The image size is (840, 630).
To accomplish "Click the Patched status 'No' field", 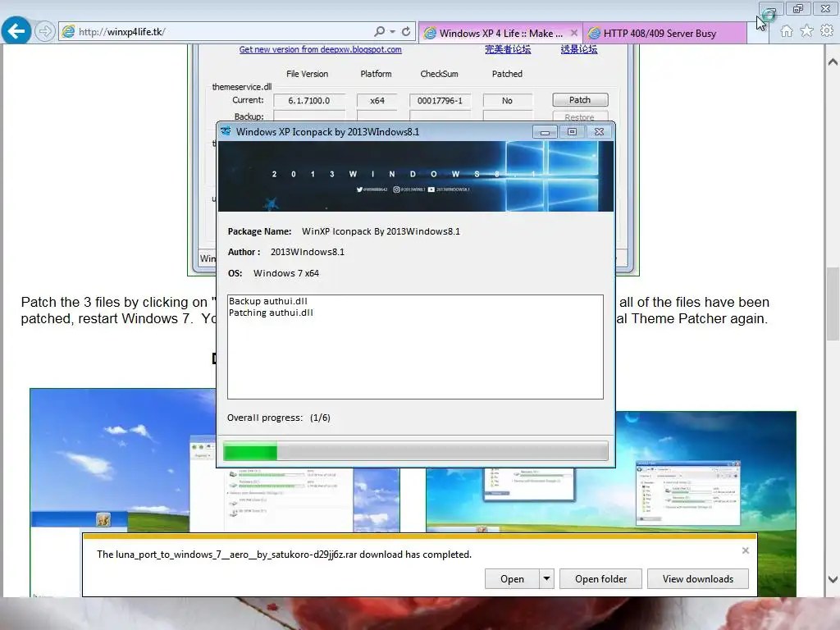I will 507,100.
